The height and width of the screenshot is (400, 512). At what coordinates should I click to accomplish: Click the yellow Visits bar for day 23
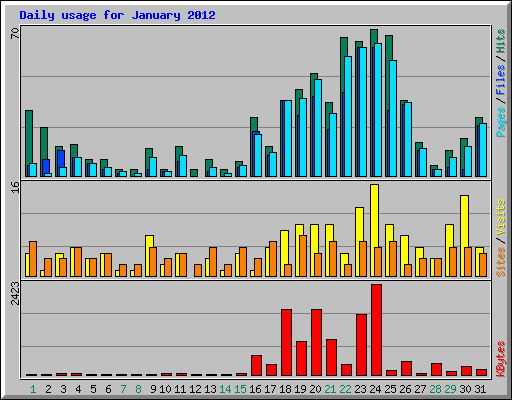(360, 224)
